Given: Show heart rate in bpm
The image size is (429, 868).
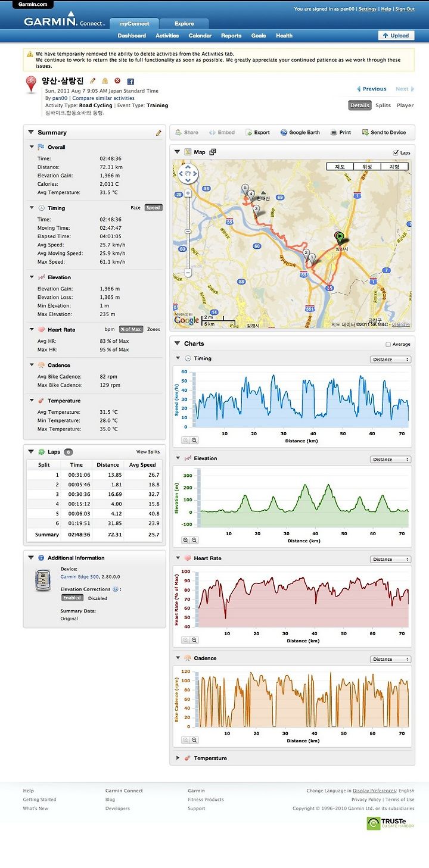Looking at the screenshot, I should click(110, 329).
